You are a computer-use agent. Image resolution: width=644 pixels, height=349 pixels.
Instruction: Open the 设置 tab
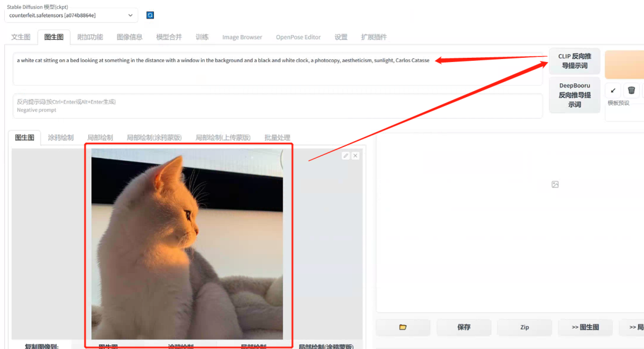tap(341, 37)
